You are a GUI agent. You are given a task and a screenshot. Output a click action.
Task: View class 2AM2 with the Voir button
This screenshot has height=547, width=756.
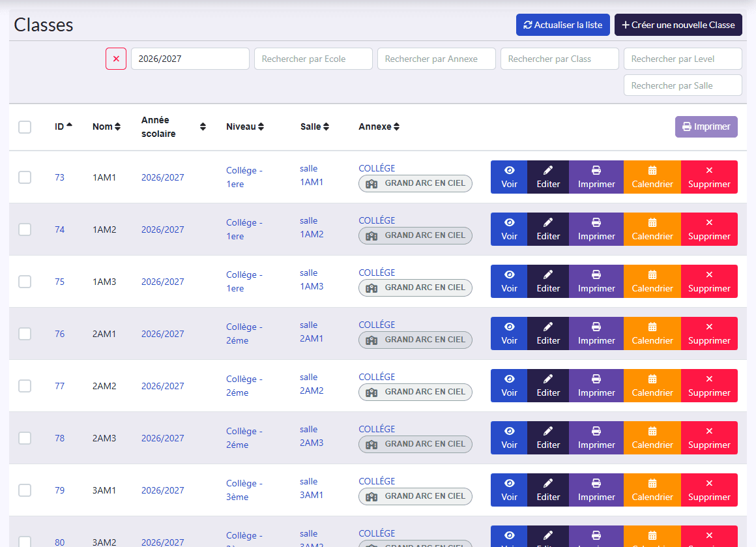coord(509,385)
